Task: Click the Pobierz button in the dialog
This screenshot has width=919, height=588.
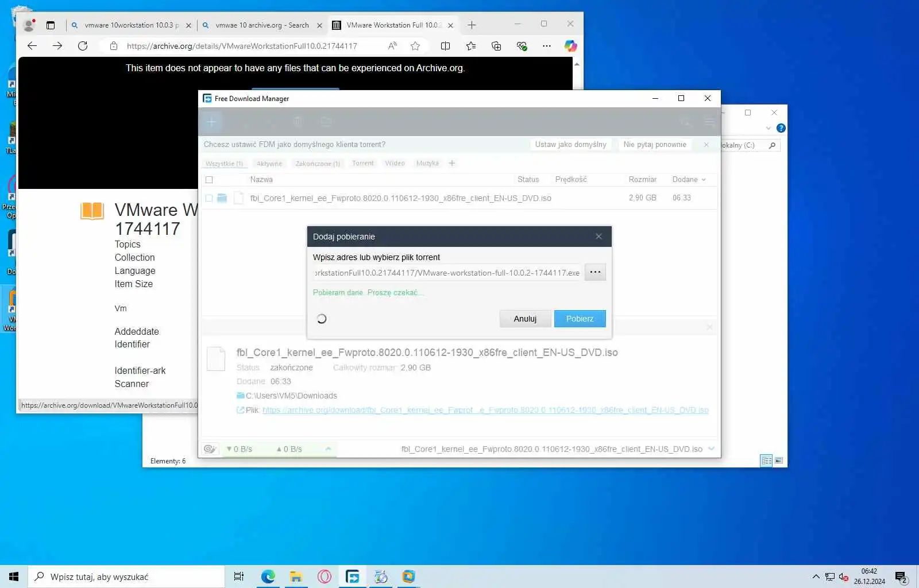Action: [x=580, y=319]
